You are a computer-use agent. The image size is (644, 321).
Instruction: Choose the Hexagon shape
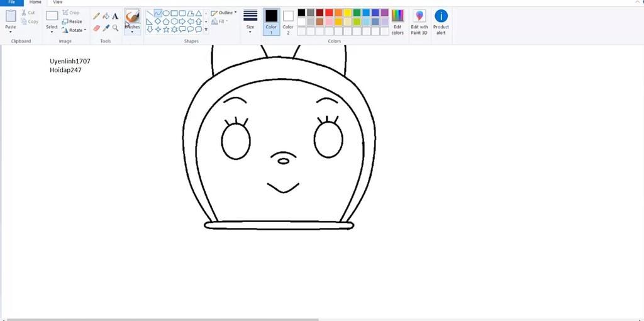174,21
